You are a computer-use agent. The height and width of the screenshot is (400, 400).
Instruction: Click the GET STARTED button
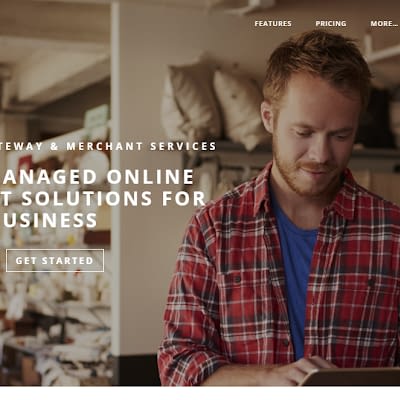tap(55, 260)
